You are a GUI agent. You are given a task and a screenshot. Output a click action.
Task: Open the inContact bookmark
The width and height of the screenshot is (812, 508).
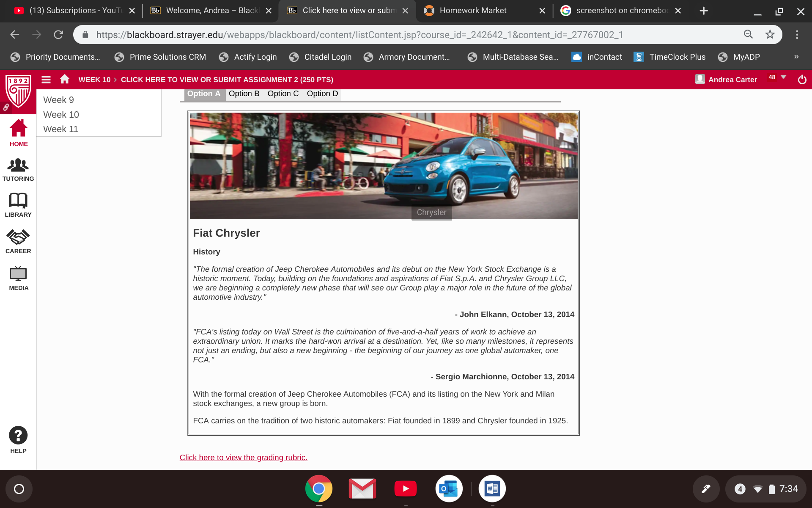click(x=597, y=57)
